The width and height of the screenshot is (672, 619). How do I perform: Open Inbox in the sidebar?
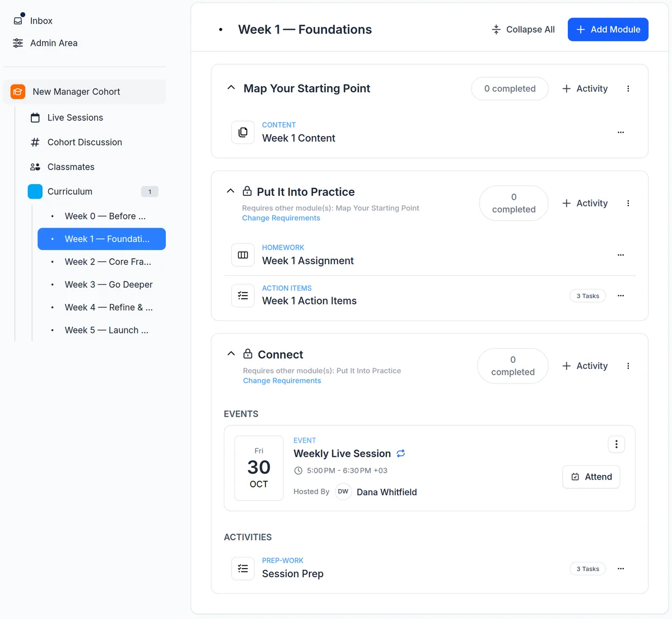coord(41,21)
